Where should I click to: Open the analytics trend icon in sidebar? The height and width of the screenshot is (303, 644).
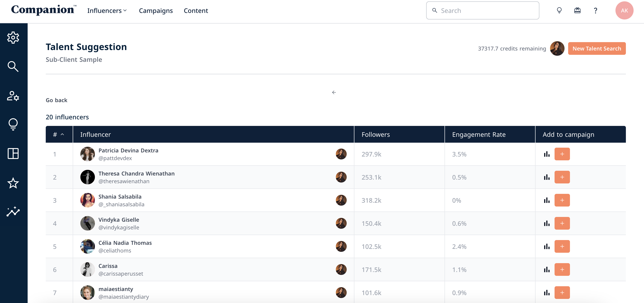(13, 212)
